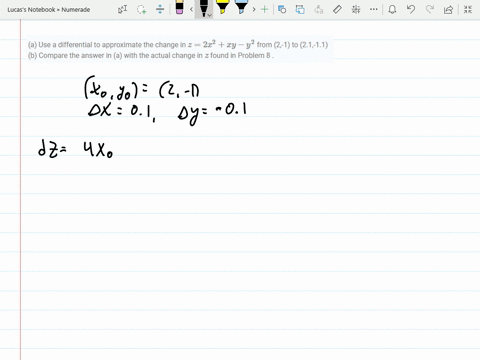
Task: Open black pen options dropdown arrow
Action: pyautogui.click(x=210, y=15)
